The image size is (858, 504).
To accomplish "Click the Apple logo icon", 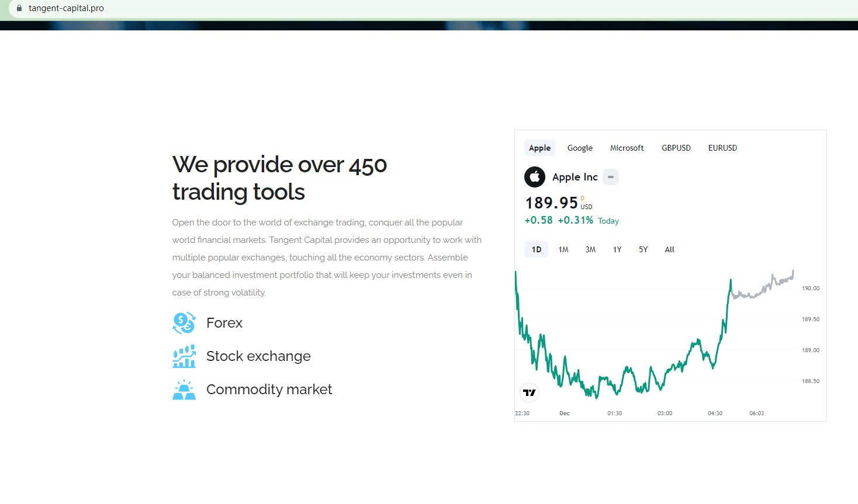I will [x=534, y=177].
